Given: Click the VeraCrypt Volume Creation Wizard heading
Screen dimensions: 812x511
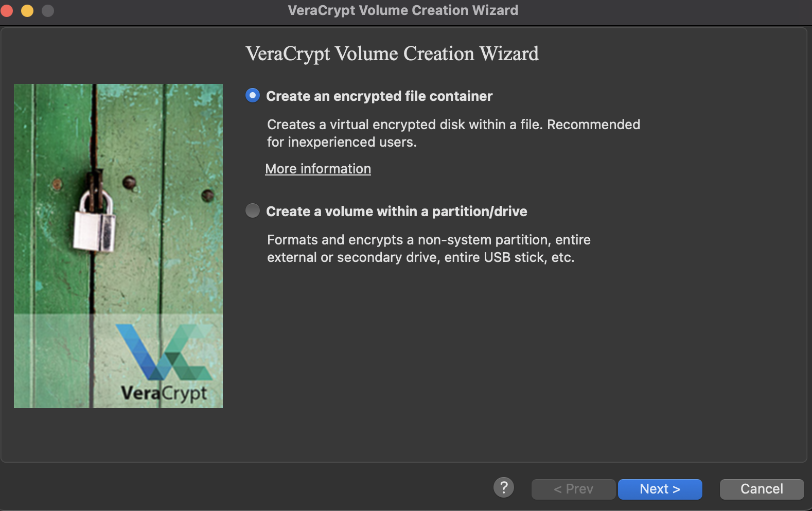Looking at the screenshot, I should (x=392, y=54).
